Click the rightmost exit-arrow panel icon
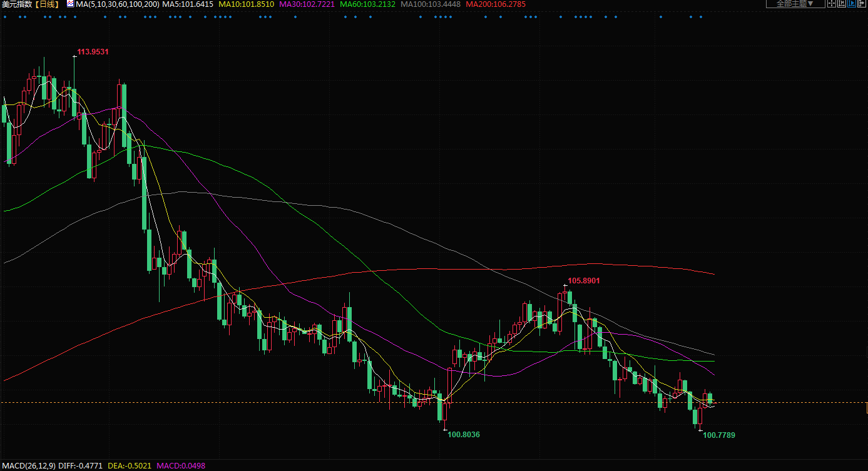 pyautogui.click(x=862, y=4)
